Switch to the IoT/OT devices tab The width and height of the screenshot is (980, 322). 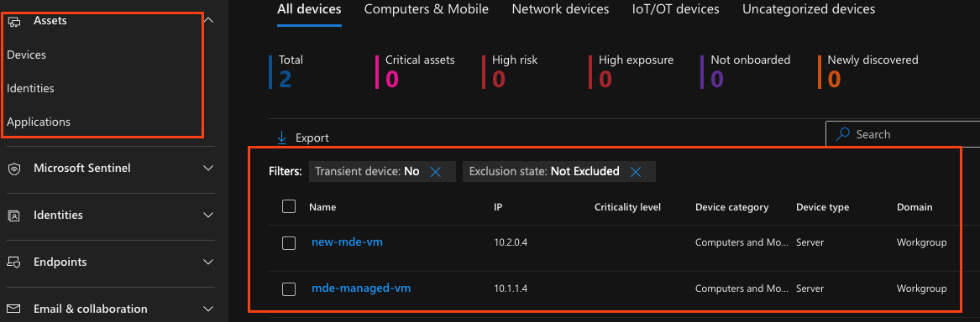coord(676,9)
